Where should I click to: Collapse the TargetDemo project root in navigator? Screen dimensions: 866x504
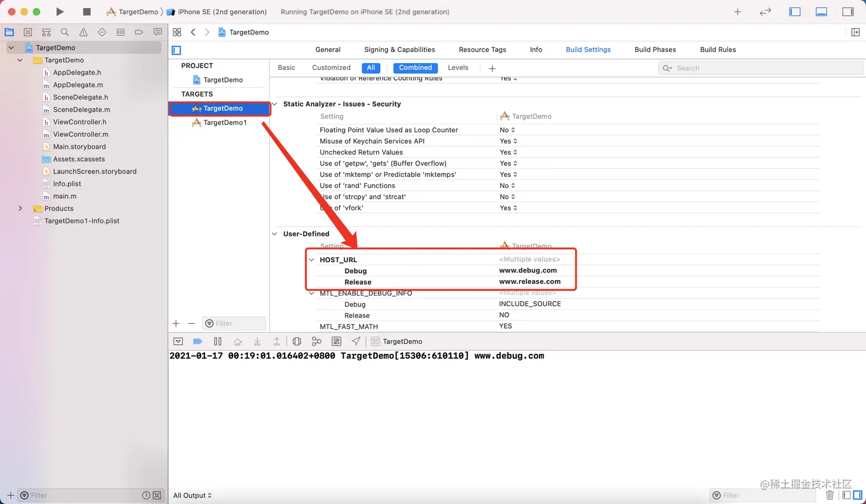click(11, 48)
